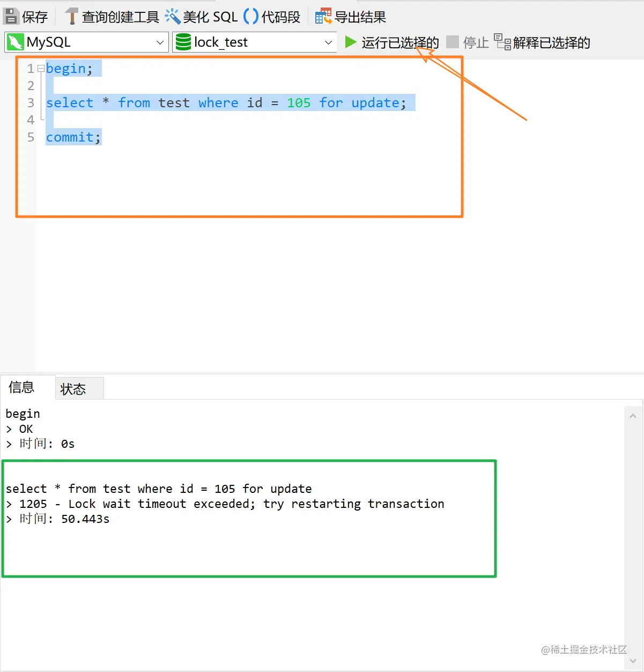Image resolution: width=644 pixels, height=672 pixels.
Task: Collapse the code fold marker beside line 1
Action: click(x=41, y=68)
